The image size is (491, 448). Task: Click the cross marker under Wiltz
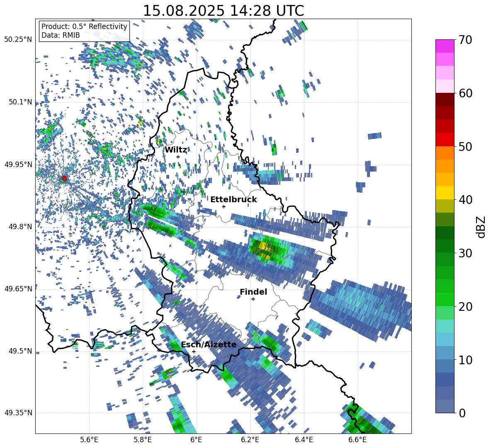178,157
